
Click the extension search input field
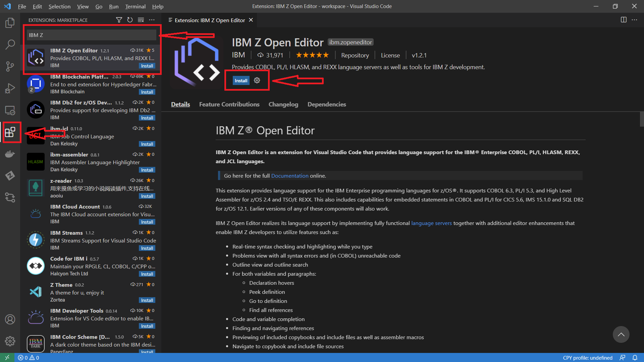click(91, 35)
